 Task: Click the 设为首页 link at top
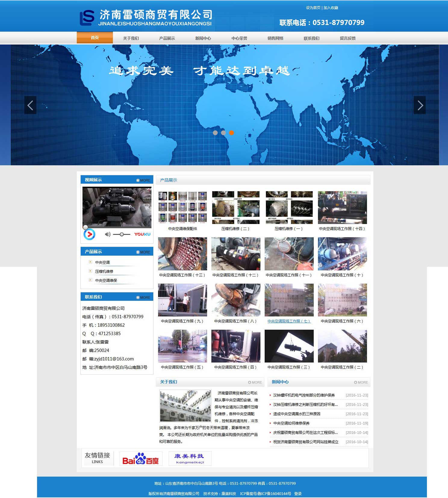pos(313,8)
